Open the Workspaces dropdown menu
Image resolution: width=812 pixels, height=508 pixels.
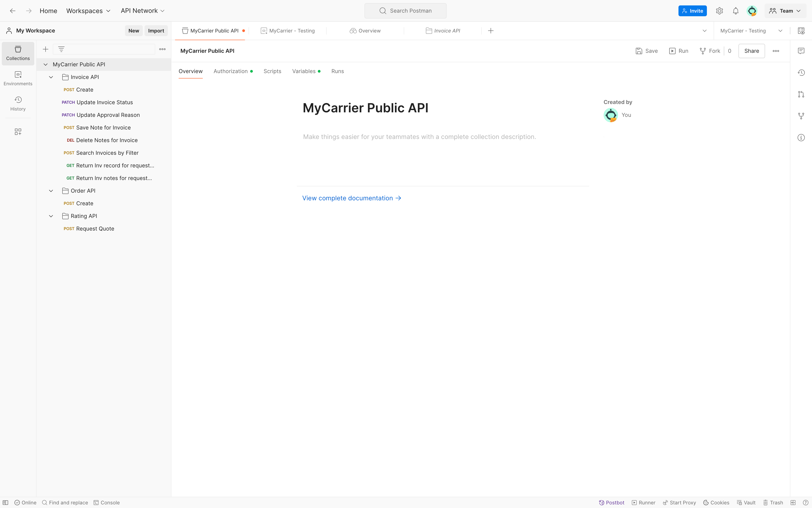coord(88,11)
